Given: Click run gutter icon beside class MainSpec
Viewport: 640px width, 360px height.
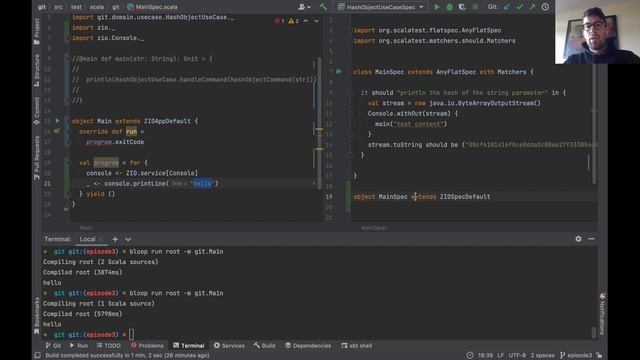Looking at the screenshot, I should click(339, 72).
